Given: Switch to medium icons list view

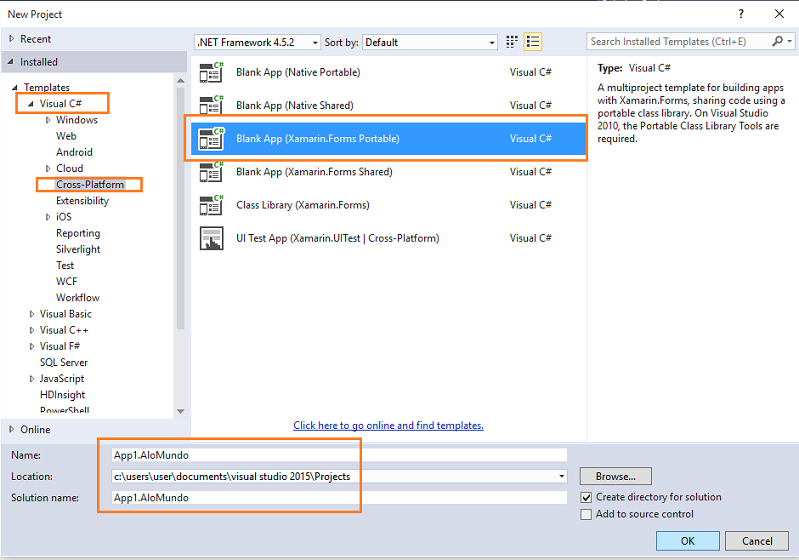Looking at the screenshot, I should click(532, 42).
